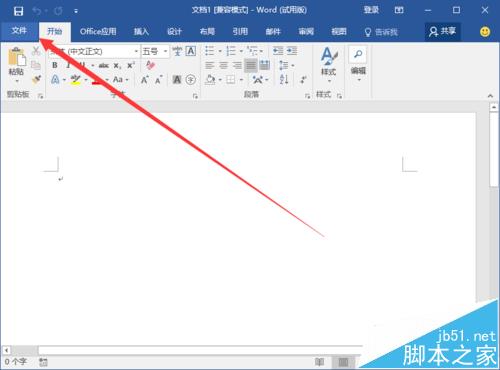Viewport: 500px width, 370px height.
Task: Toggle Character Shading gray A
Action: 177,80
